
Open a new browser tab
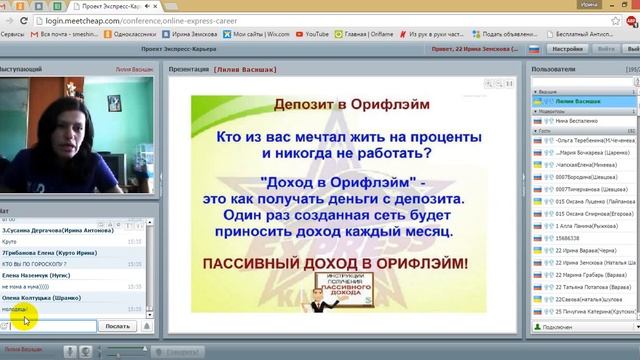pos(171,6)
